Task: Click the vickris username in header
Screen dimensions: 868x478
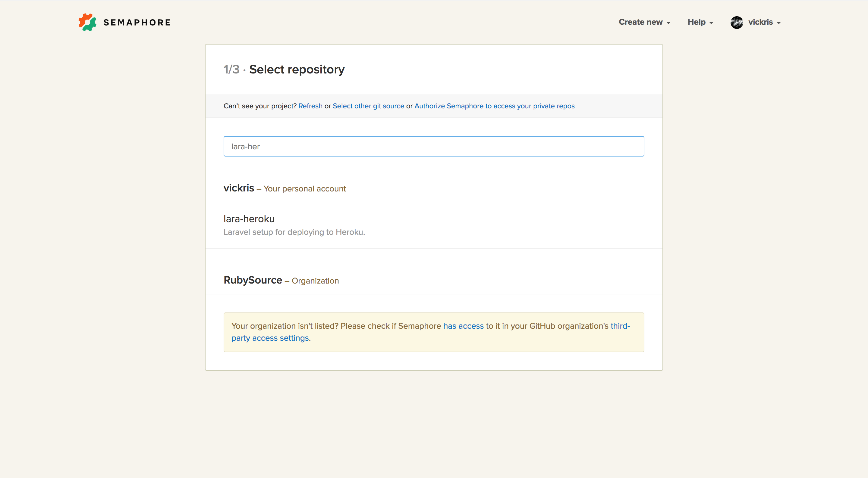Action: pos(760,22)
